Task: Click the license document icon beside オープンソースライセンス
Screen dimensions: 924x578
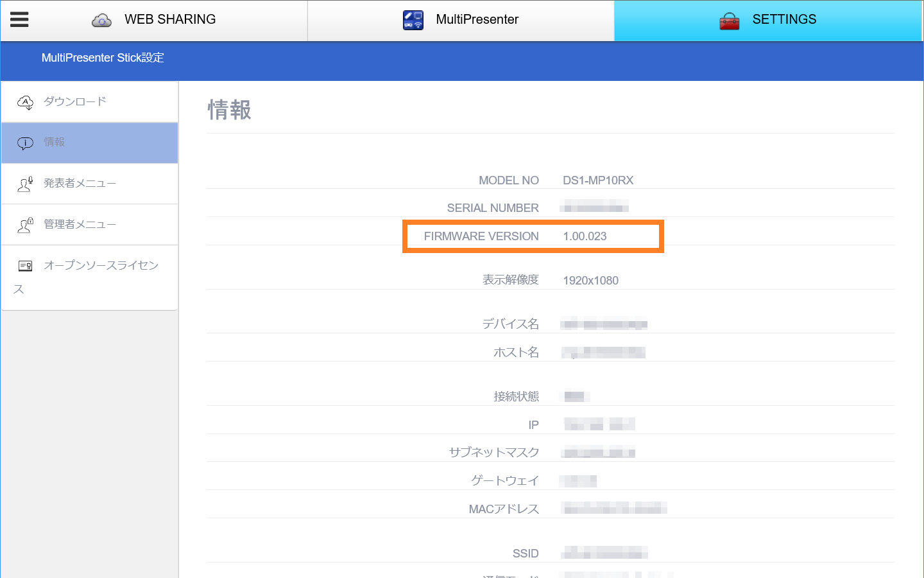Action: (x=24, y=265)
